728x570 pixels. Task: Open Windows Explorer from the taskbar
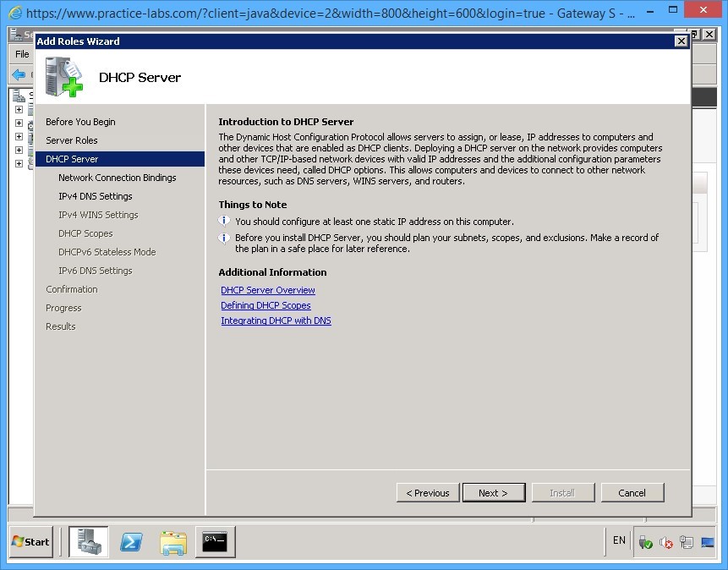(173, 541)
